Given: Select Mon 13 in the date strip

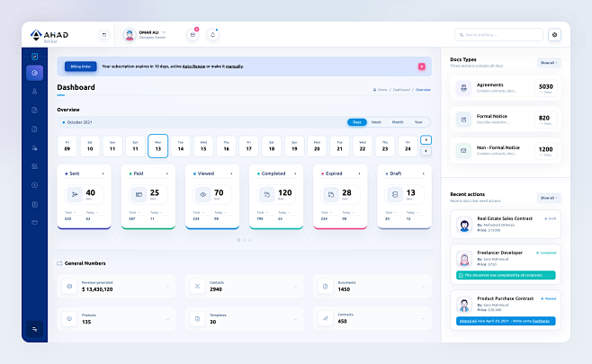Looking at the screenshot, I should pos(158,146).
